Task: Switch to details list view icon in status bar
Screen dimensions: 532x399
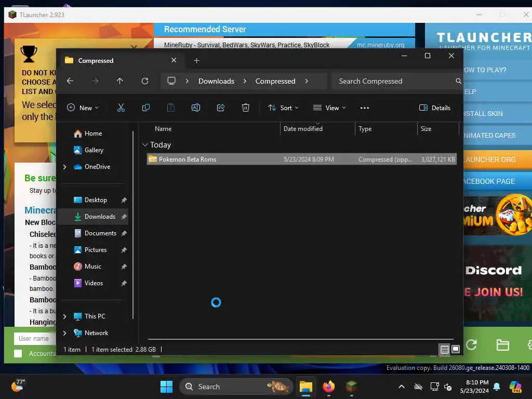Action: (445, 349)
